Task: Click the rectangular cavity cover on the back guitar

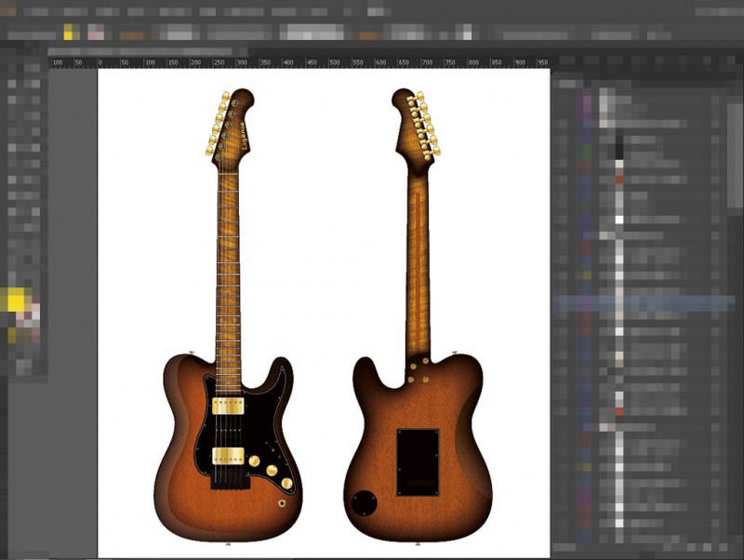Action: tap(418, 460)
